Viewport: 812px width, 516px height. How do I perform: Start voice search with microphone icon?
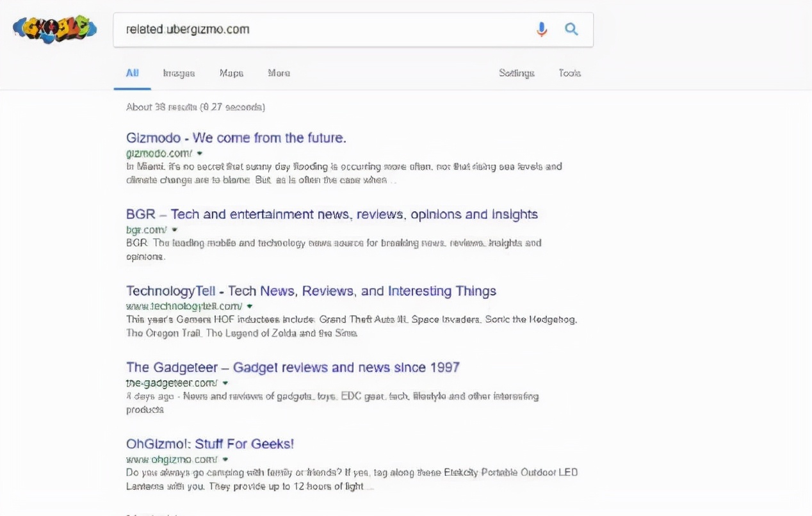point(542,29)
